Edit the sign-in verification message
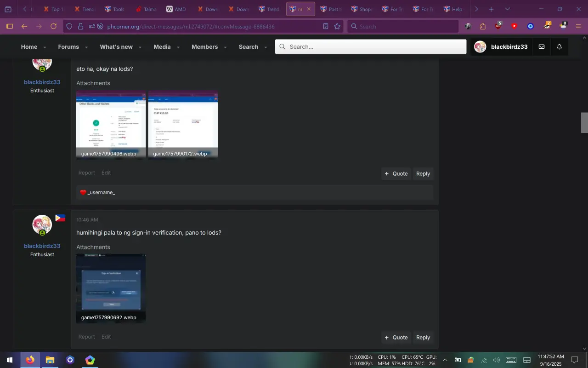The height and width of the screenshot is (368, 588). [x=106, y=337]
